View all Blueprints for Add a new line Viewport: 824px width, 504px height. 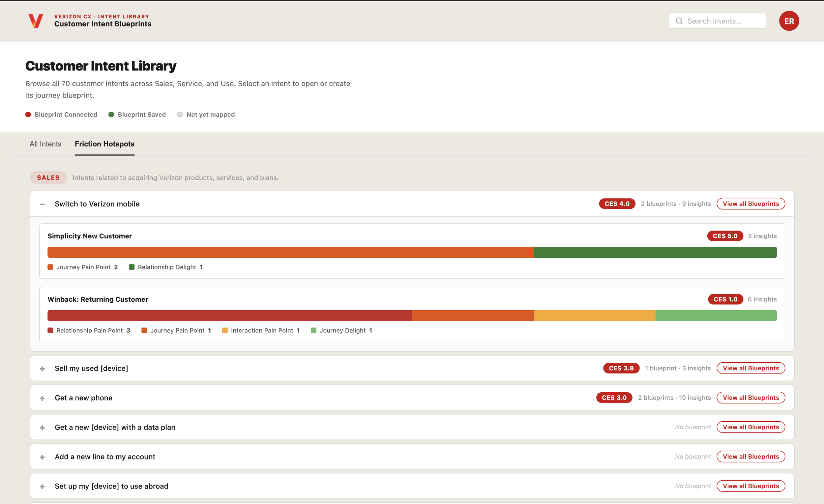tap(750, 457)
